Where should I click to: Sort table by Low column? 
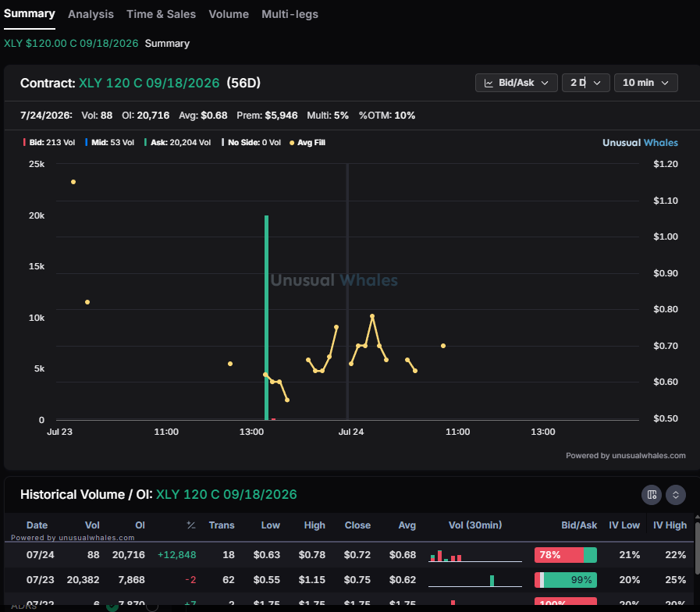[x=271, y=525]
